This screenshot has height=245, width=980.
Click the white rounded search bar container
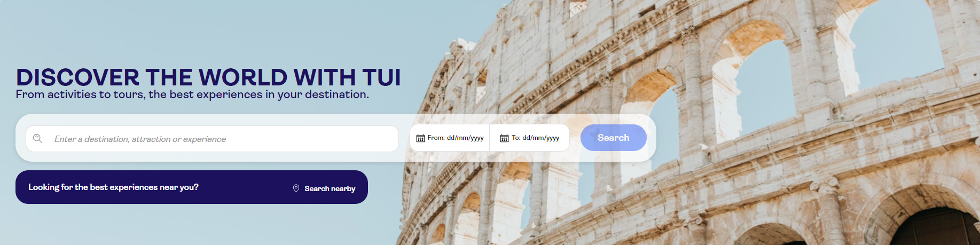[x=336, y=138]
